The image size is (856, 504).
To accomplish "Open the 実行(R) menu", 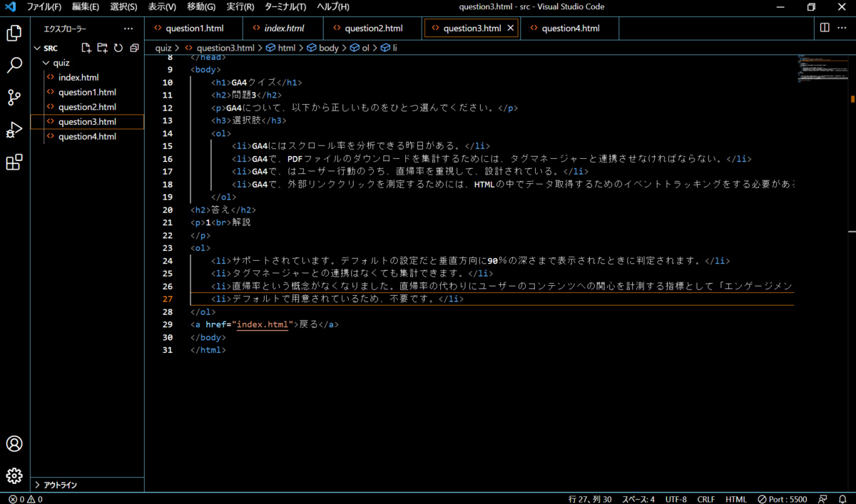I will (x=240, y=7).
